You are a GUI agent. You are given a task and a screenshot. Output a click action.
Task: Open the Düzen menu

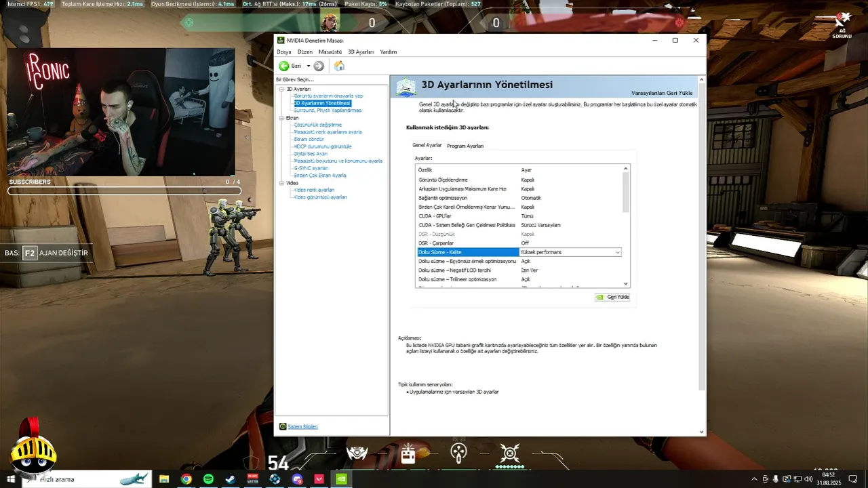pos(305,52)
